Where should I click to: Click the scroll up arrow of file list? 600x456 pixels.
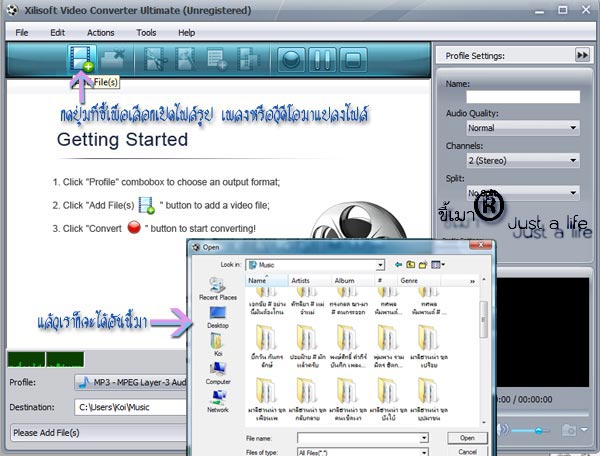point(484,280)
